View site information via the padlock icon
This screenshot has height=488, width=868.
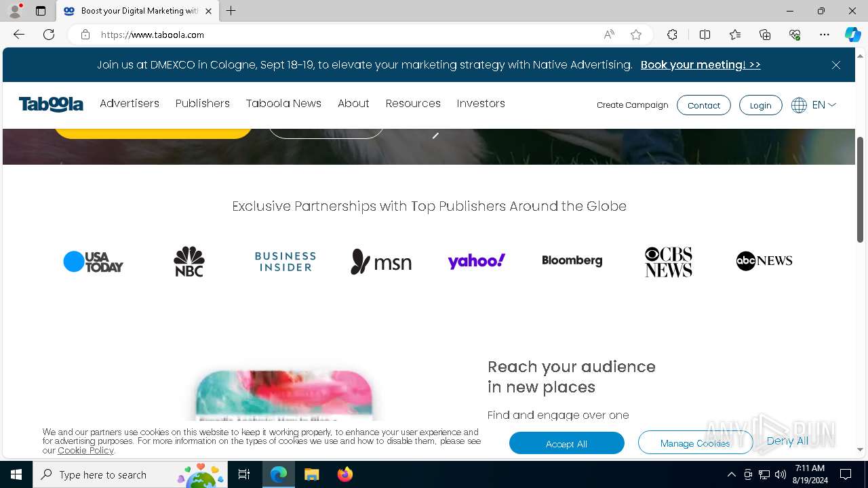pyautogui.click(x=85, y=35)
